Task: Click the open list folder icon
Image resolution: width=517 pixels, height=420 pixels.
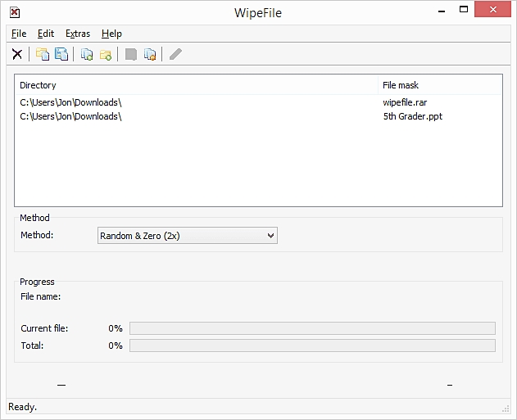Action: pos(43,54)
